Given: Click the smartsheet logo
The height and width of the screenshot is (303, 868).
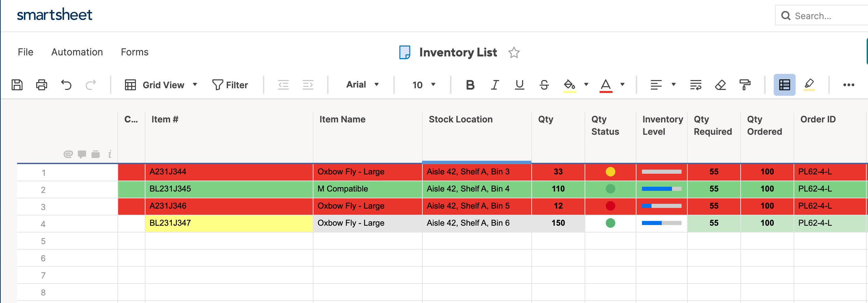Looking at the screenshot, I should tap(55, 15).
